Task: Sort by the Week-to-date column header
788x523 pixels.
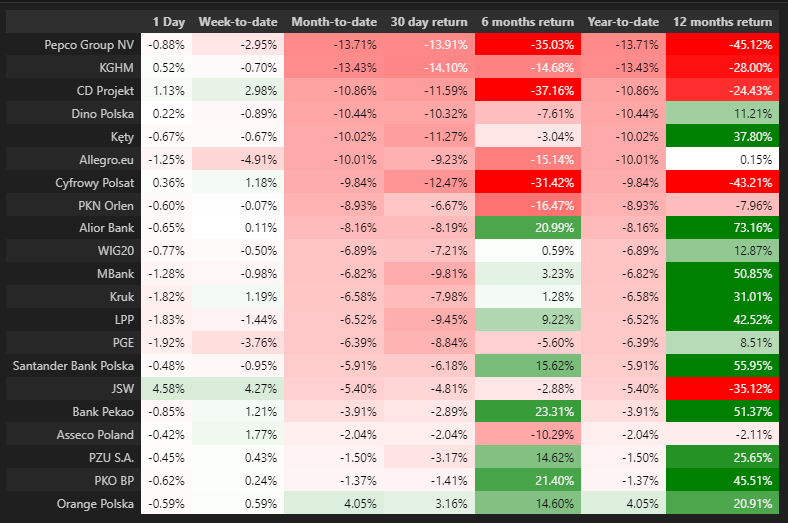Action: pos(238,22)
